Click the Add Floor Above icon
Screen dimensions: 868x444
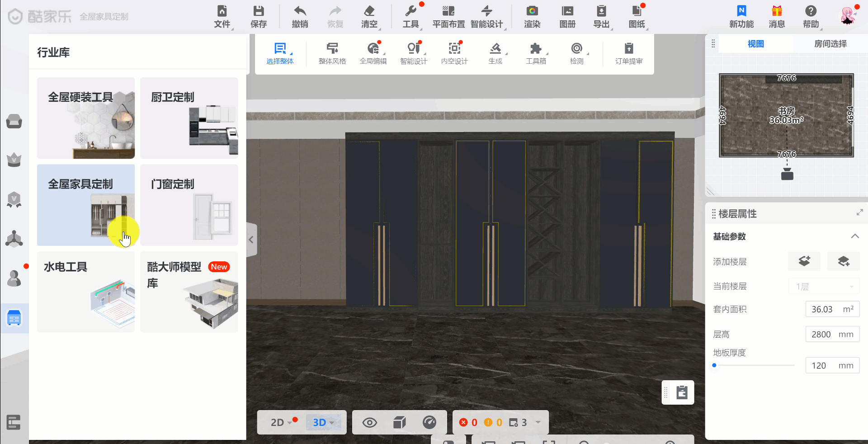(804, 261)
